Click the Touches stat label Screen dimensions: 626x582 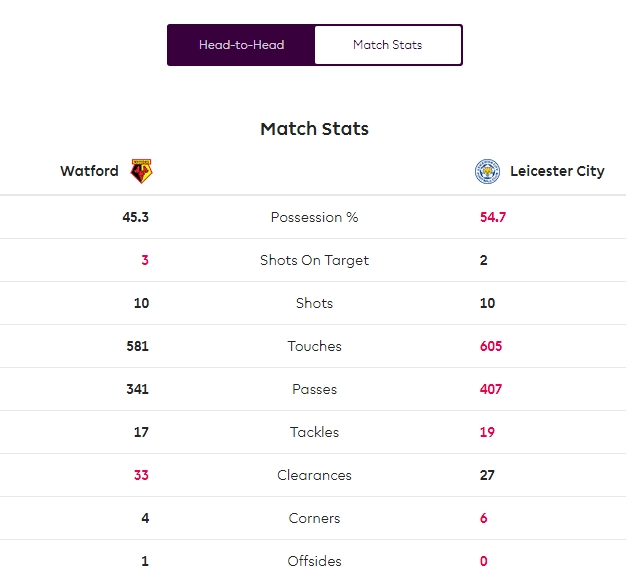tap(314, 346)
